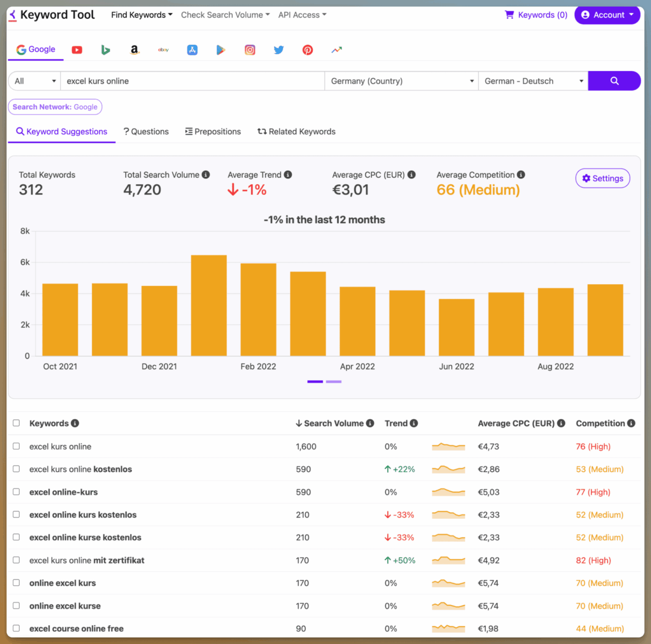Viewport: 651px width, 644px height.
Task: Switch to the YouTube keyword source icon
Action: click(x=77, y=50)
